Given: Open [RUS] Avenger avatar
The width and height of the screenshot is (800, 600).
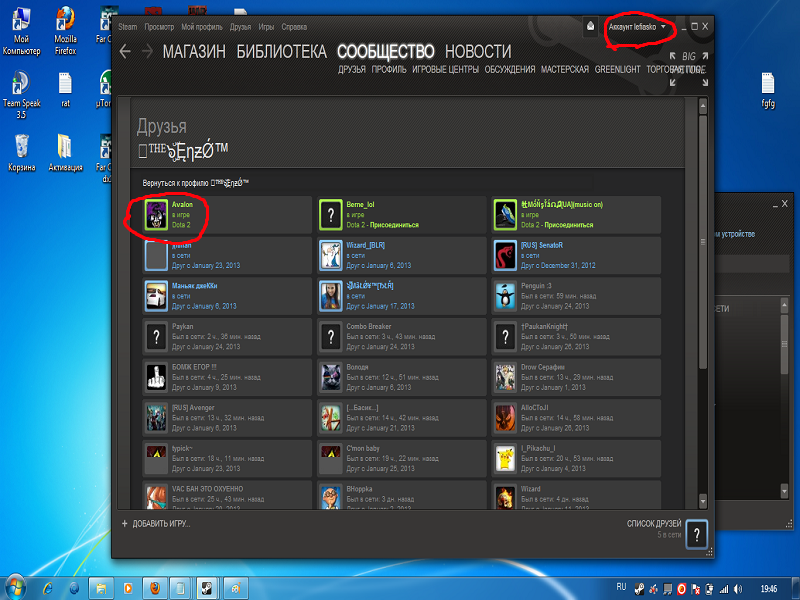Looking at the screenshot, I should (156, 417).
